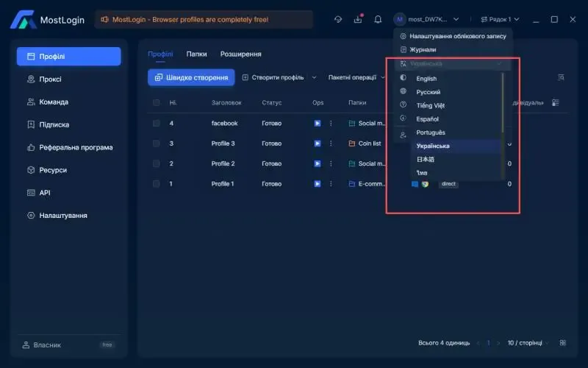This screenshot has height=368, width=588.
Task: Pick Português from the language list
Action: point(431,132)
